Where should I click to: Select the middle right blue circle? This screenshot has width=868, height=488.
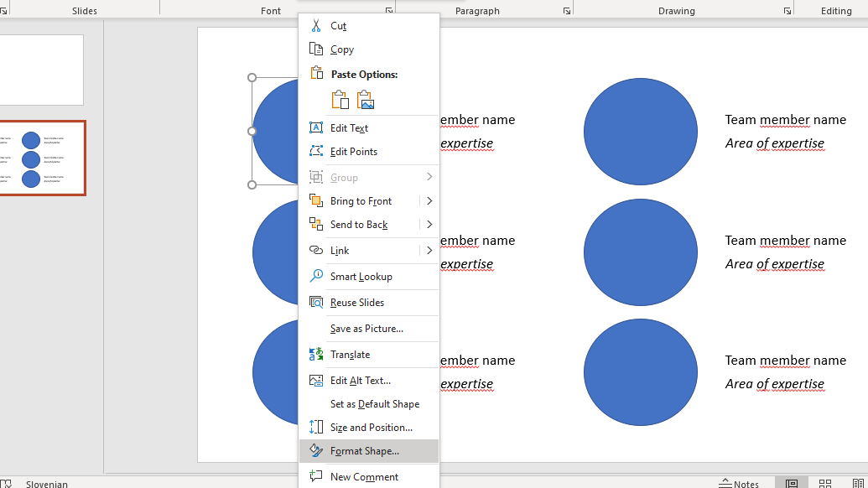click(641, 252)
